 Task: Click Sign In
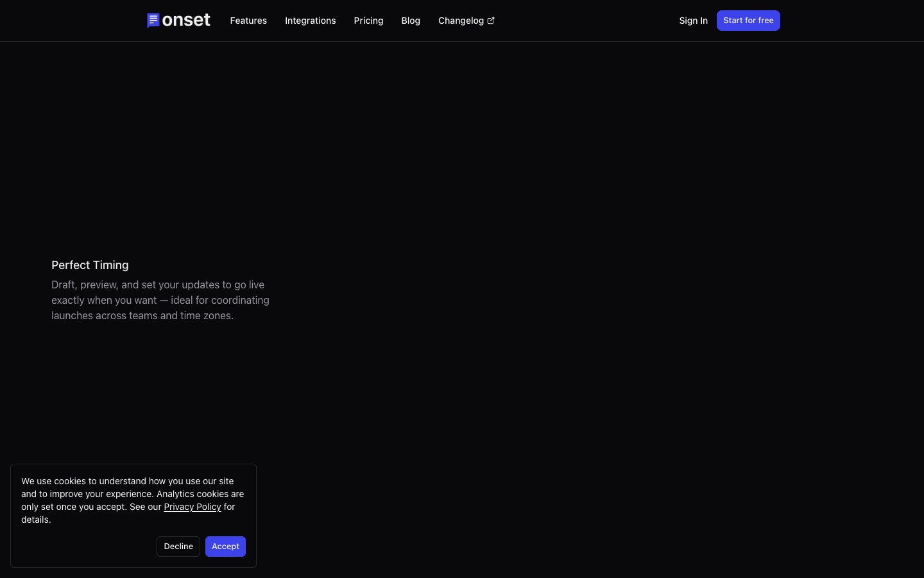point(693,21)
